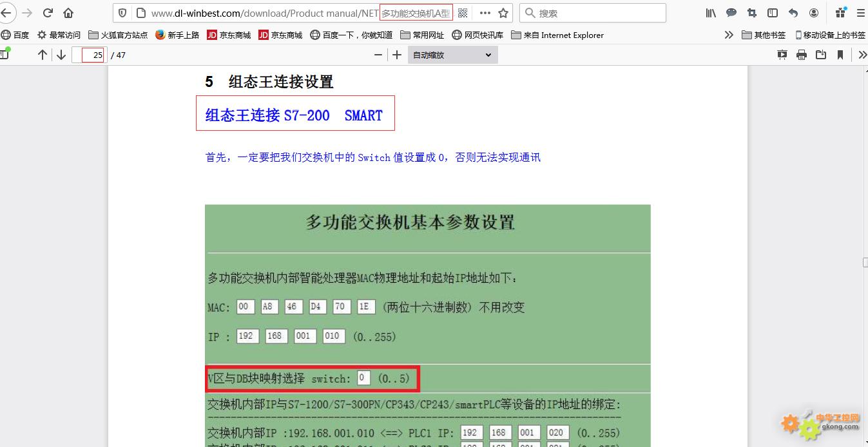The width and height of the screenshot is (868, 447).
Task: Open the 百度一下，你就知道 bookmark
Action: point(351,35)
